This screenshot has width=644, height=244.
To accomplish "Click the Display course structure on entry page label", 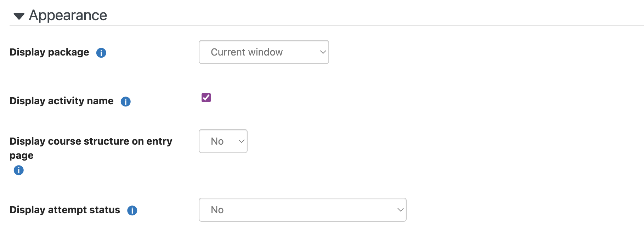I will [91, 148].
